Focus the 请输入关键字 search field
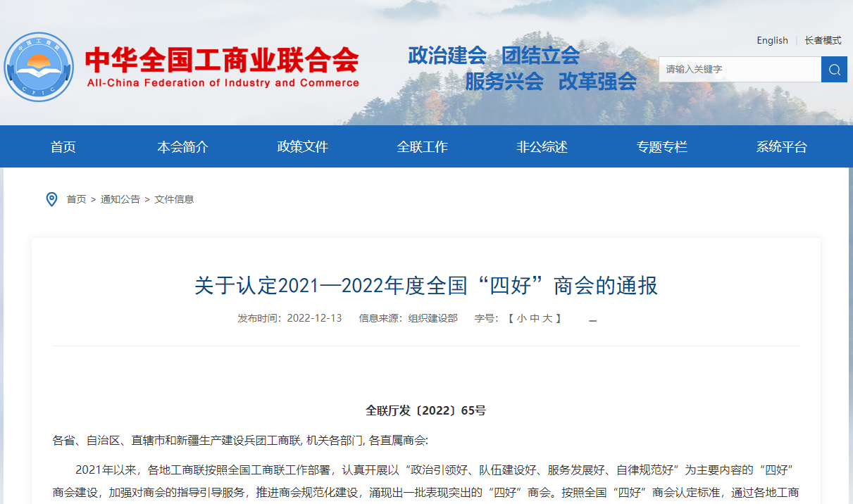Screen dimensions: 853x504 [x=740, y=69]
